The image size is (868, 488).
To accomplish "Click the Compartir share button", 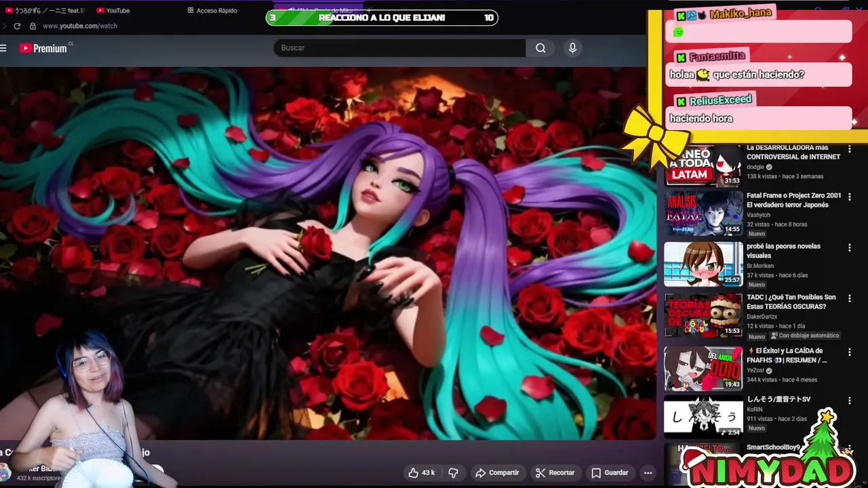I will click(497, 472).
